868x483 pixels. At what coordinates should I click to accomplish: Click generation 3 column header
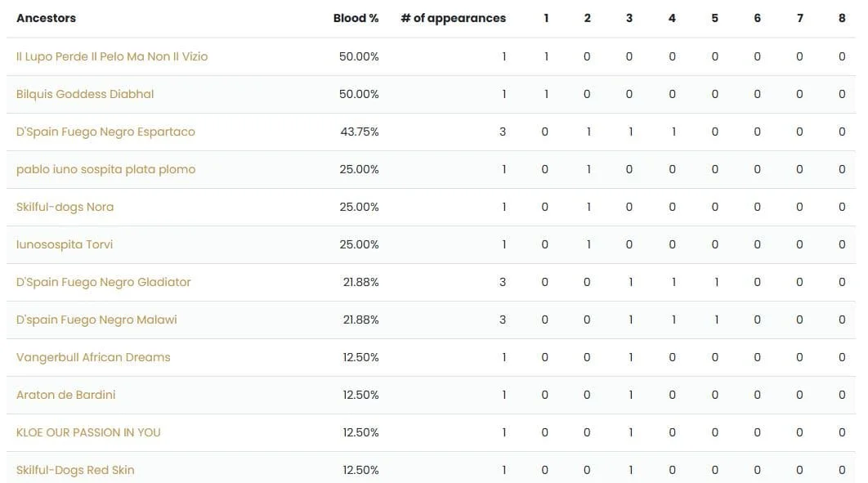[x=629, y=18]
